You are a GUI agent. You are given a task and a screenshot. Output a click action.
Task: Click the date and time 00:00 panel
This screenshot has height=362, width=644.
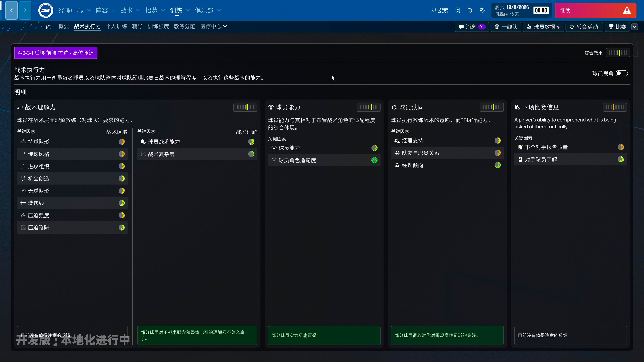pos(522,10)
